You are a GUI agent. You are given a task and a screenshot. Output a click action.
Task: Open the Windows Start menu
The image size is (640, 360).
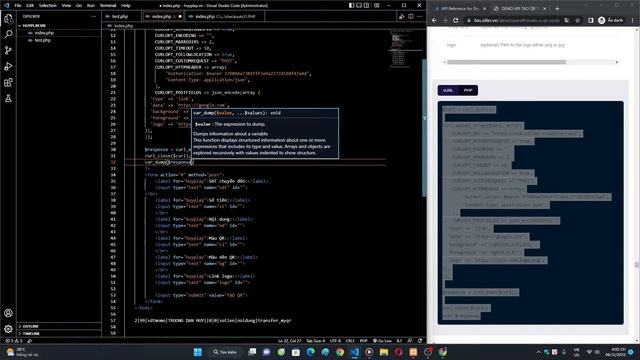[198, 352]
